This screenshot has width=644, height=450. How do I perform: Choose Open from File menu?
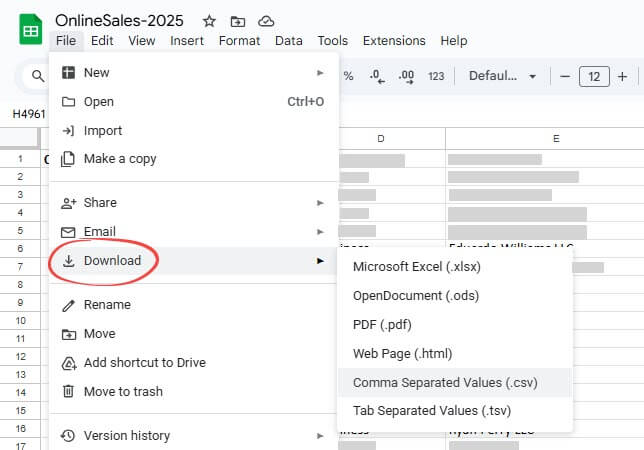(x=193, y=101)
